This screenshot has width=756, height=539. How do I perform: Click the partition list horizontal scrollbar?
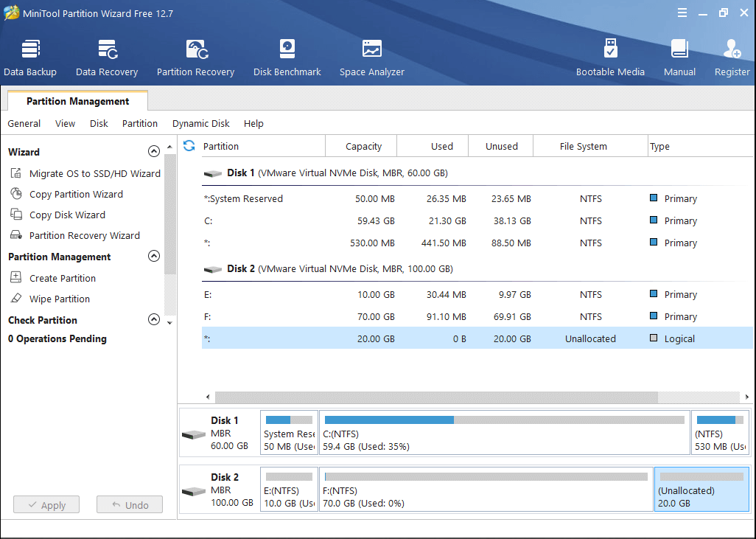pos(436,397)
